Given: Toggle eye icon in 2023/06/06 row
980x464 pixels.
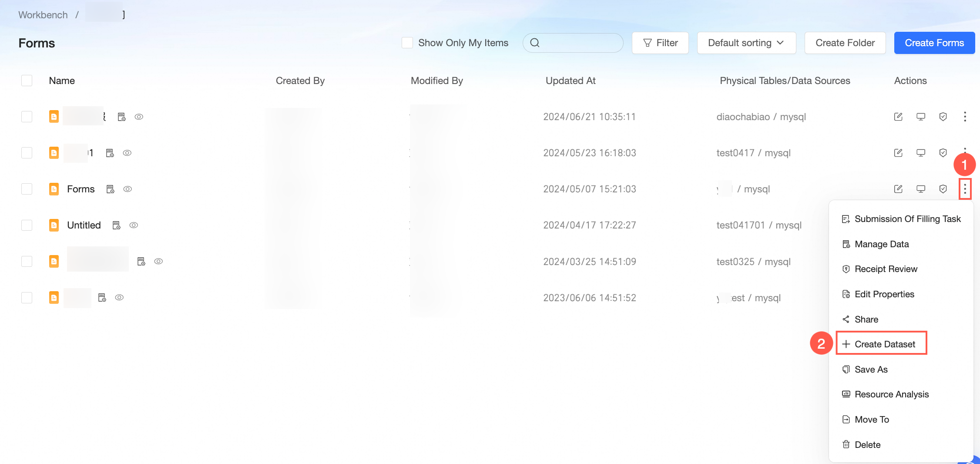Looking at the screenshot, I should point(119,297).
